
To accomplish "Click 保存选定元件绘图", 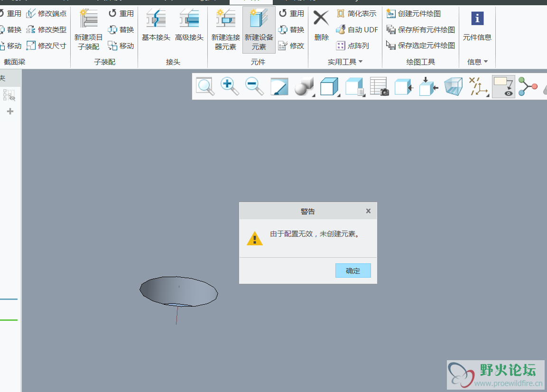I will pyautogui.click(x=421, y=46).
